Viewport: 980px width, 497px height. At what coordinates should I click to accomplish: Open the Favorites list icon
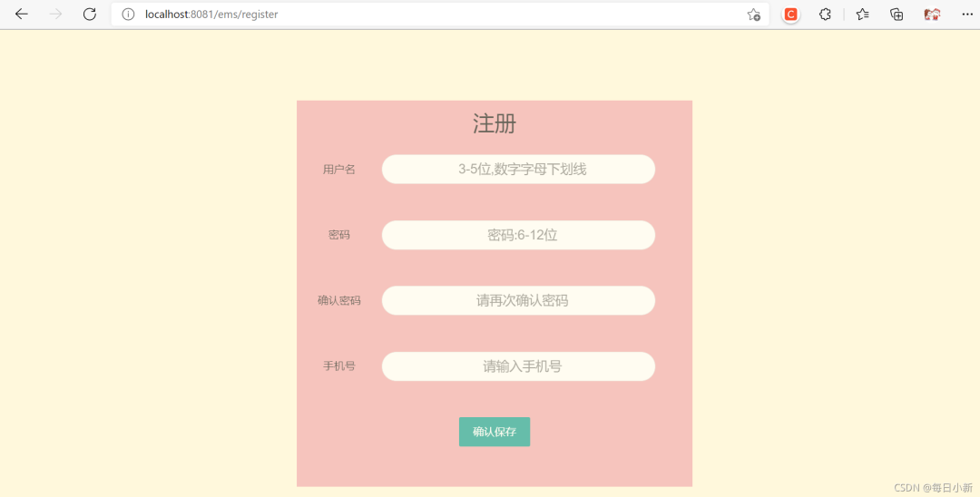tap(863, 15)
